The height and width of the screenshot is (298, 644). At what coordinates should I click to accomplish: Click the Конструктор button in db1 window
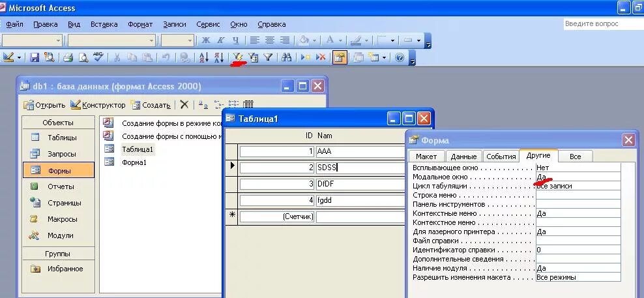click(98, 105)
